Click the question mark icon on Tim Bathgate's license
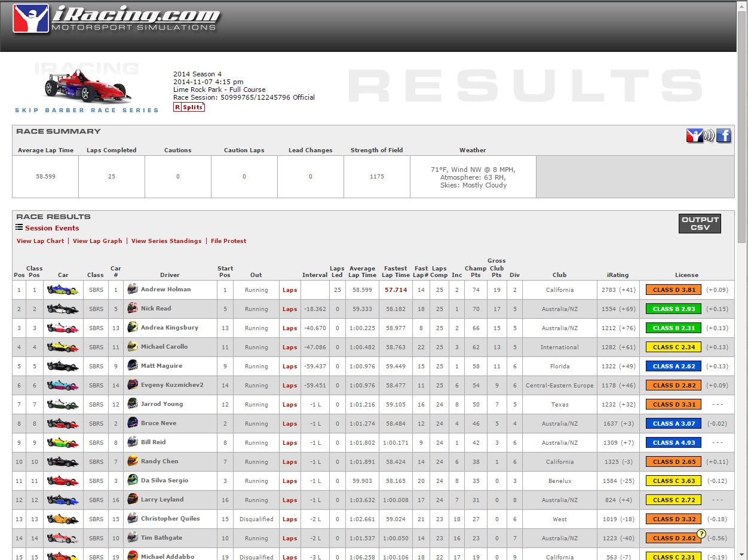 pyautogui.click(x=701, y=534)
